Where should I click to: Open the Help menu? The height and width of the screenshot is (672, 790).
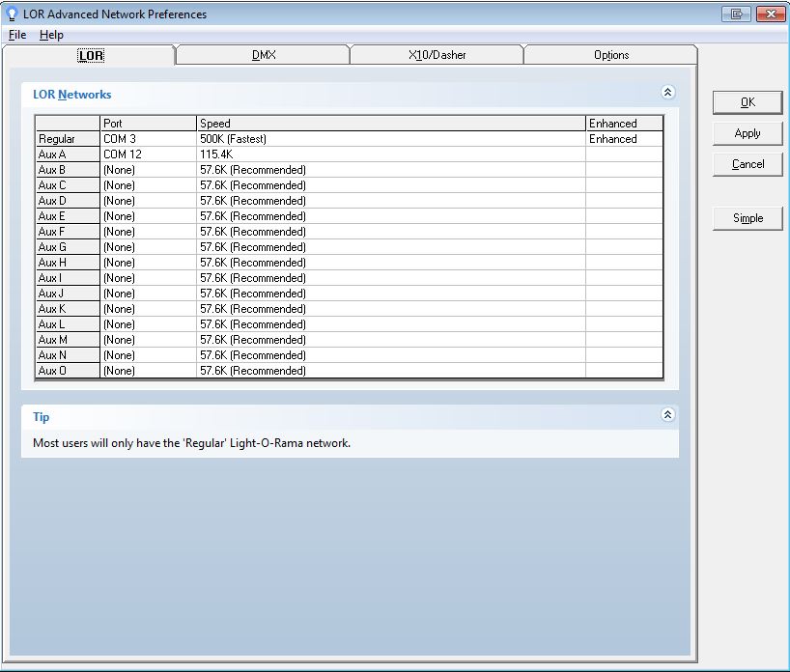51,35
